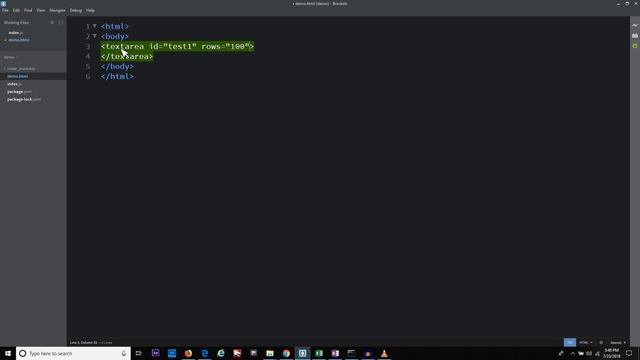Click line number 3 in the gutter
This screenshot has height=360, width=640.
click(x=88, y=47)
